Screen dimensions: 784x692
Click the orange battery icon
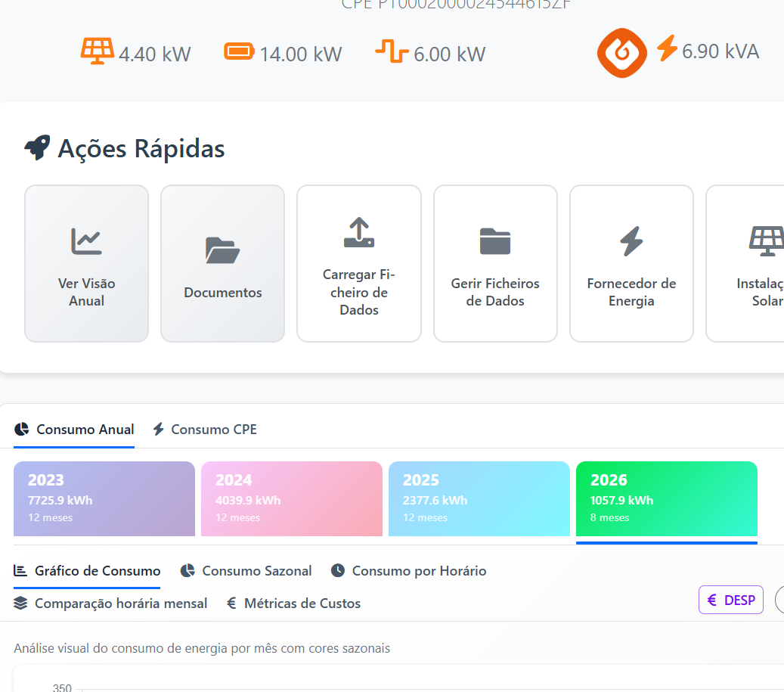[239, 51]
